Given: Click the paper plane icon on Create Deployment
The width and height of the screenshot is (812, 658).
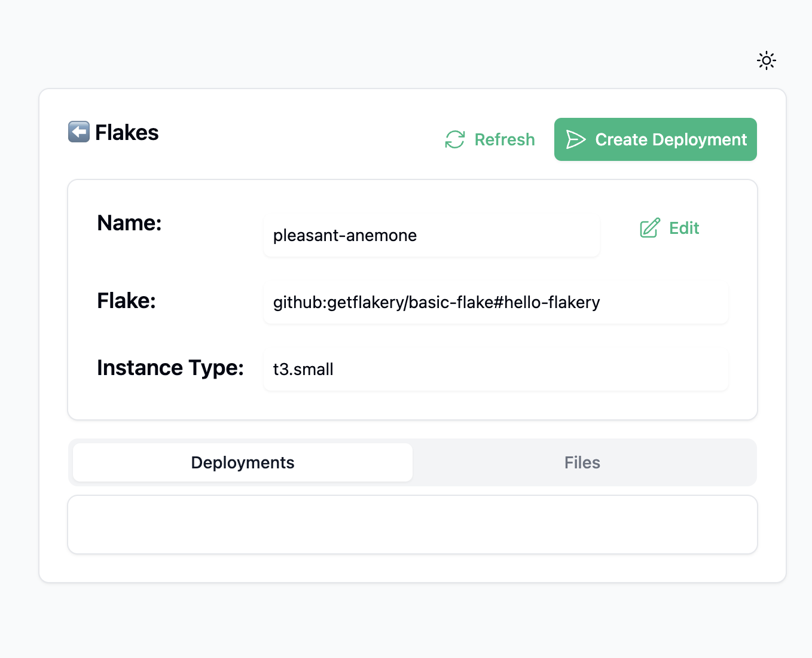Looking at the screenshot, I should pos(575,139).
